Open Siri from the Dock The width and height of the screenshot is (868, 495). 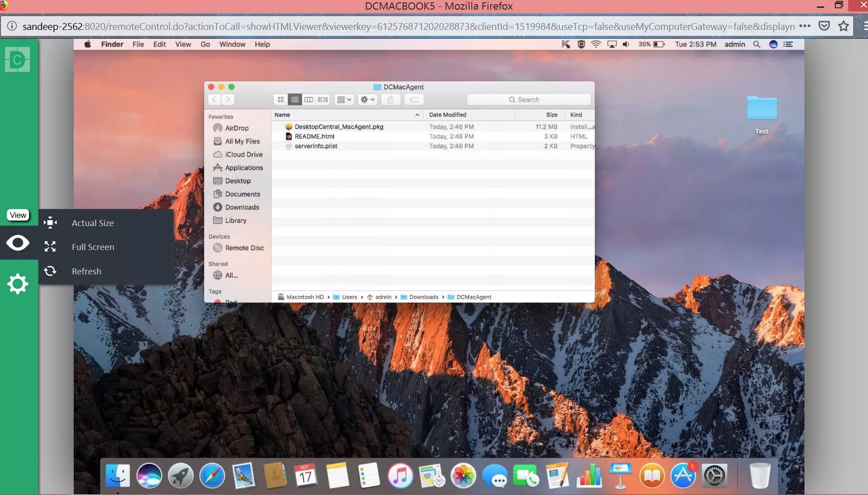(x=149, y=476)
